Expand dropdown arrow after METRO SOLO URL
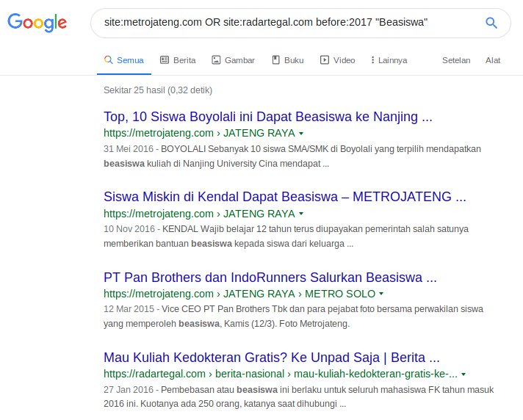Image resolution: width=523 pixels, height=420 pixels. pyautogui.click(x=381, y=294)
